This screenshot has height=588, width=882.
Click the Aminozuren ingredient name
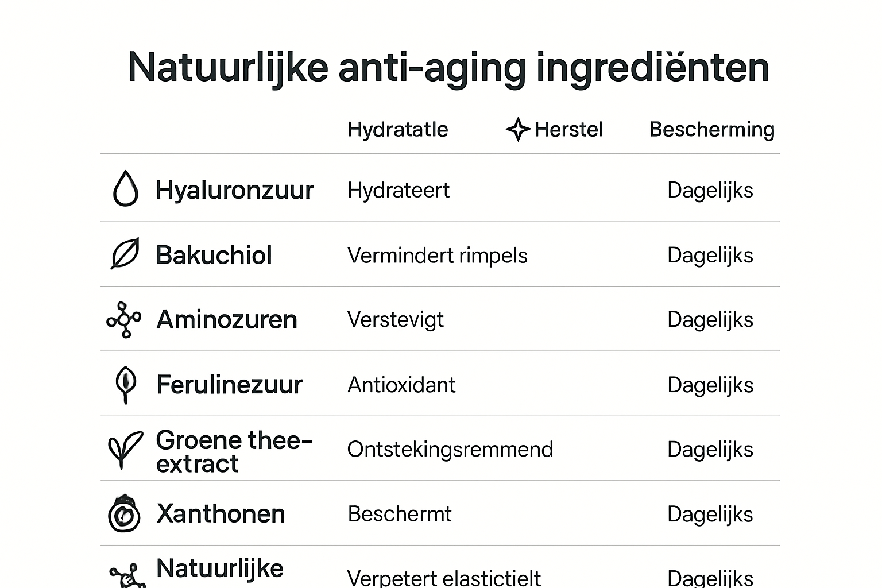tap(226, 320)
